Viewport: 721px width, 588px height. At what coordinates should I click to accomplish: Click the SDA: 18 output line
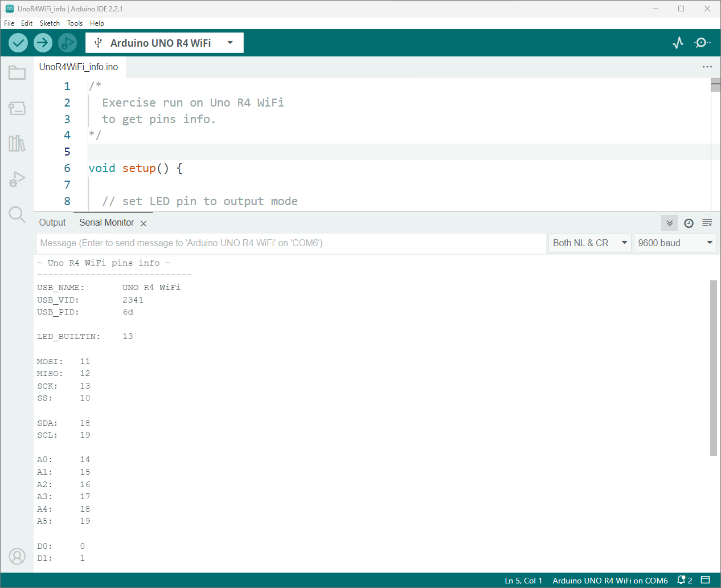pyautogui.click(x=63, y=423)
